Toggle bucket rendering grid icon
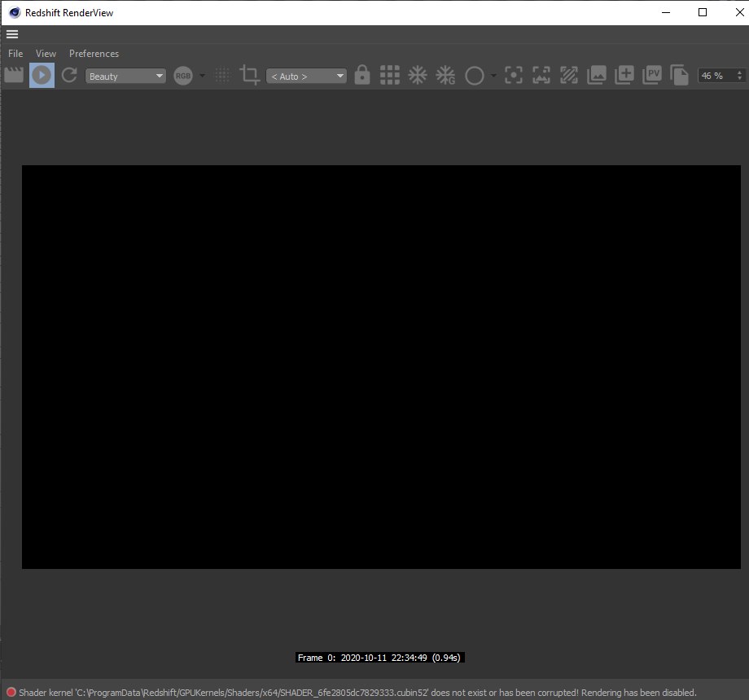 390,75
